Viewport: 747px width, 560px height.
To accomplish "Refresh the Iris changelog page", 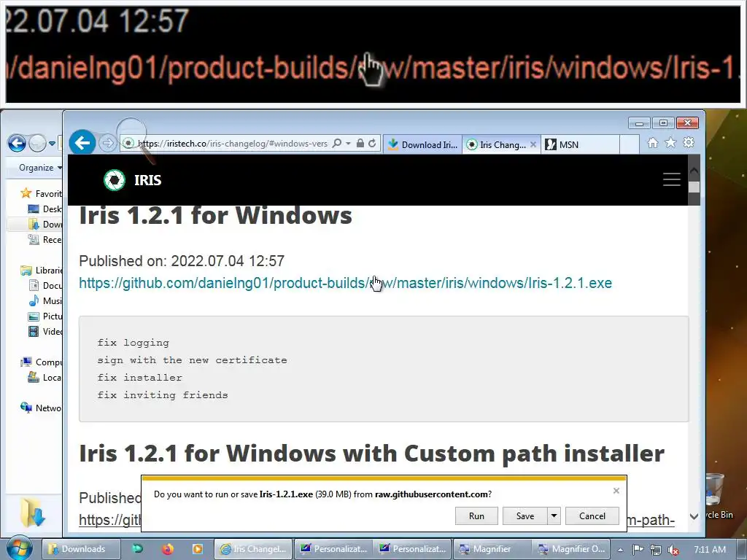I will pyautogui.click(x=372, y=143).
